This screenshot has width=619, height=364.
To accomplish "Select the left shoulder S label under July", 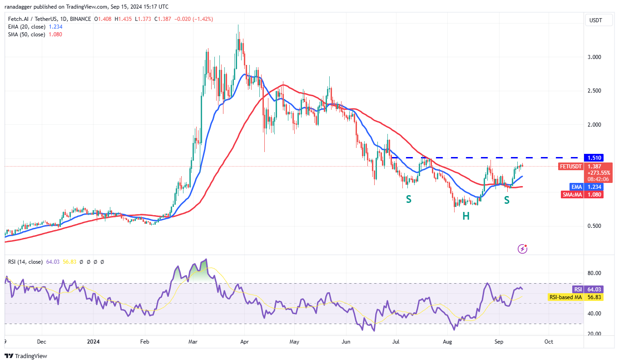I will pyautogui.click(x=409, y=199).
